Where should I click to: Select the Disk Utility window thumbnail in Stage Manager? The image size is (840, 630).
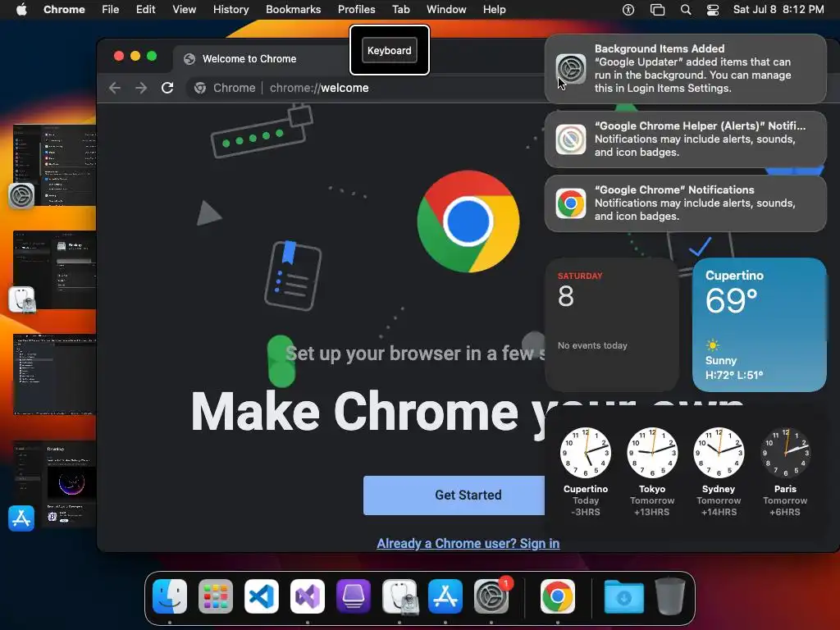[x=55, y=269]
